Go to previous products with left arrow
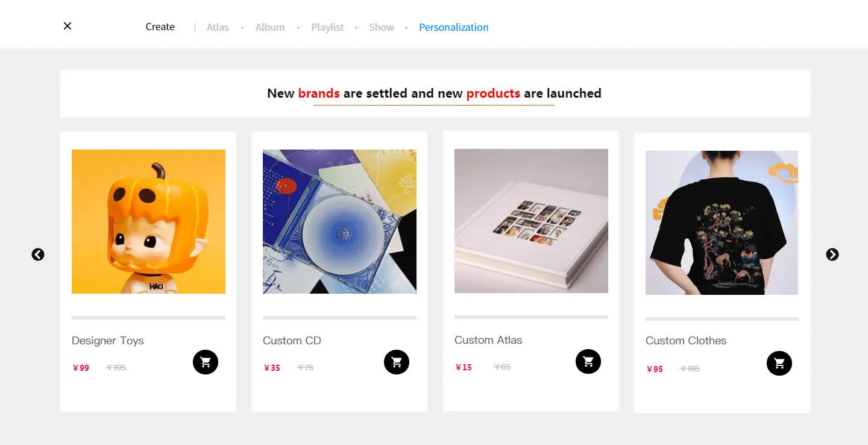This screenshot has height=445, width=868. coord(38,254)
